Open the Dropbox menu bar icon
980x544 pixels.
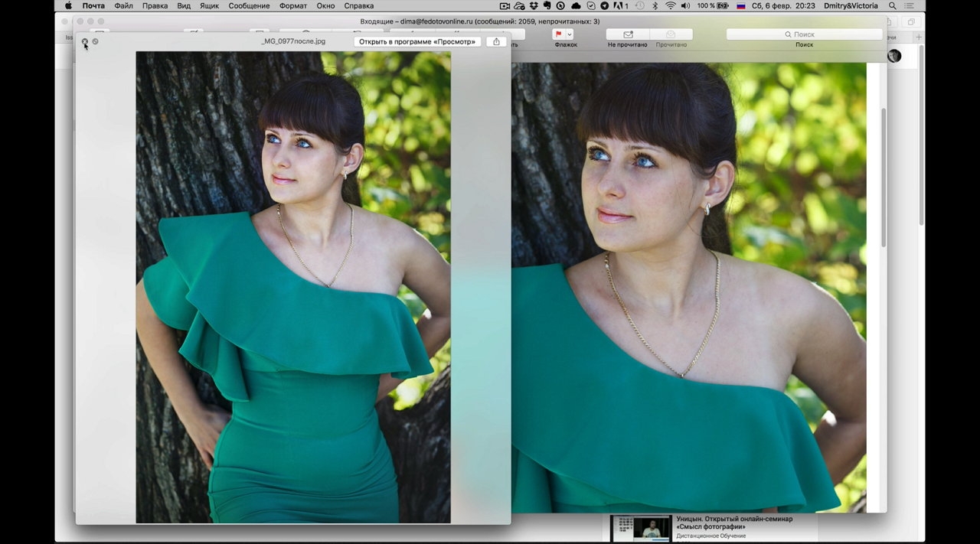pyautogui.click(x=534, y=5)
